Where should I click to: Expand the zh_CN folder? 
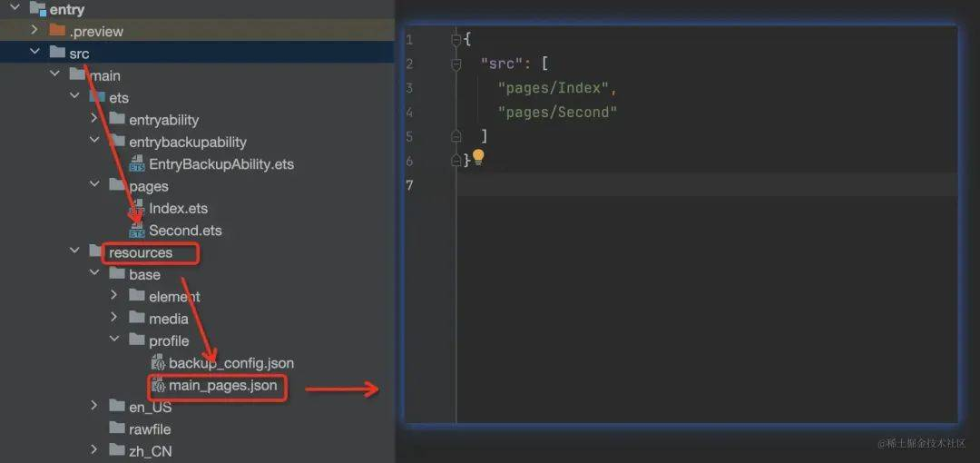click(94, 450)
